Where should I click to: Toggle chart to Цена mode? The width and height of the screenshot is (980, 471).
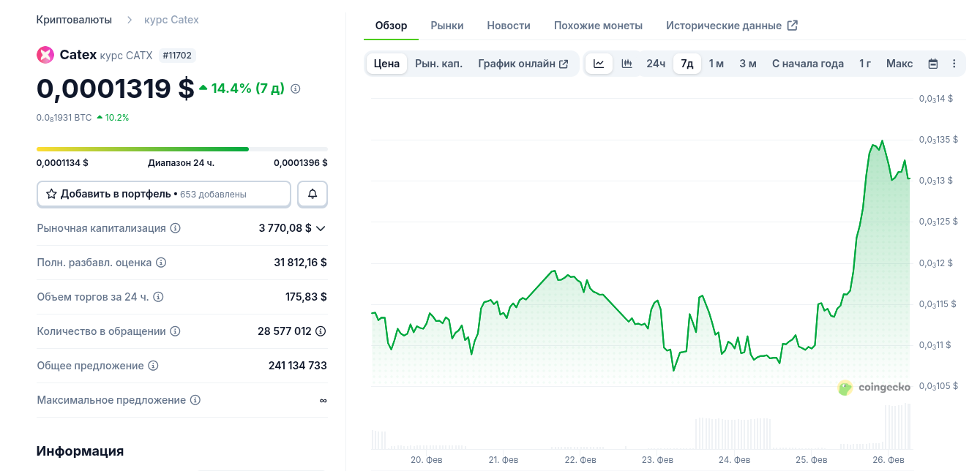[386, 64]
